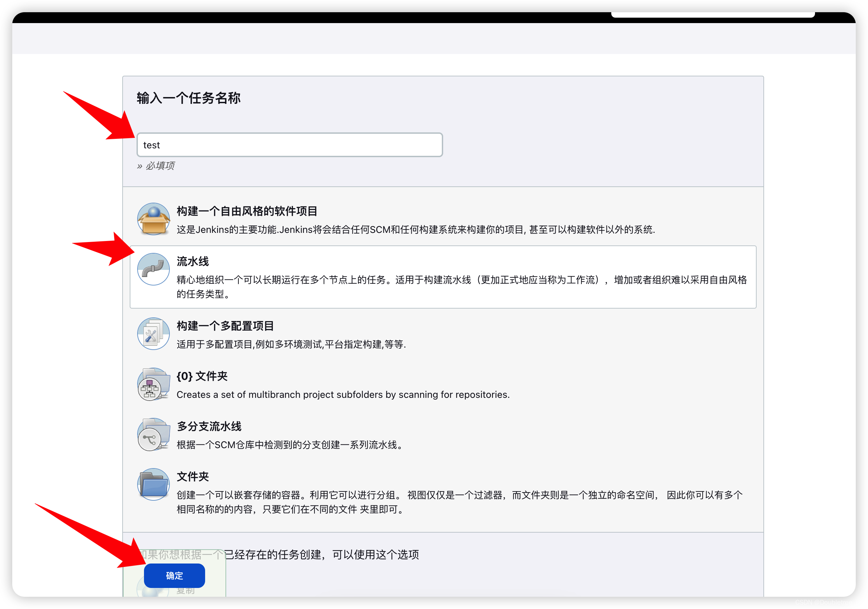Viewport: 868px width, 609px height.
Task: Click the blue 文件夹 folder icon
Action: coord(153,484)
